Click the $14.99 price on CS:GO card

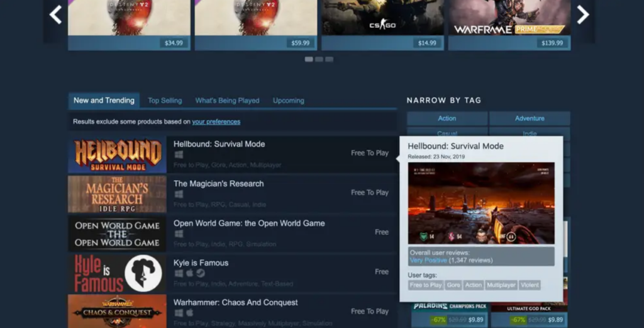(427, 43)
